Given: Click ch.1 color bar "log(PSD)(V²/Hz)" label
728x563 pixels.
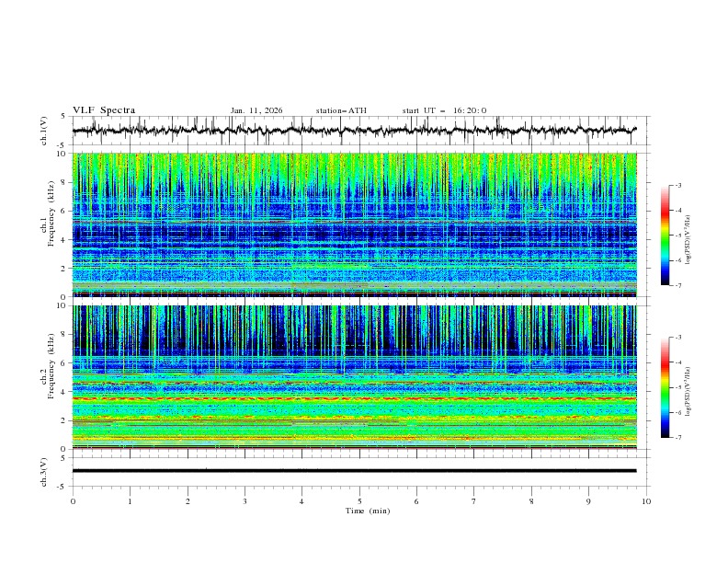Looking at the screenshot, I should click(688, 240).
